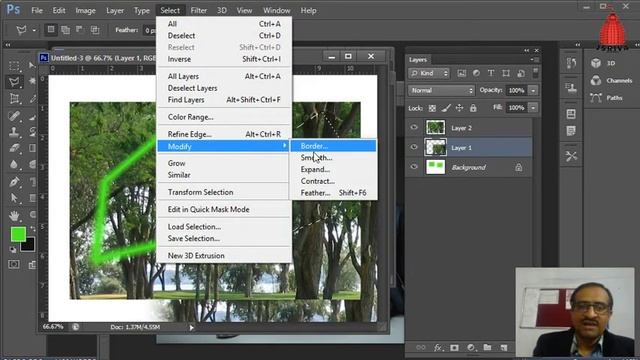Select the Blur tool

[x=14, y=164]
